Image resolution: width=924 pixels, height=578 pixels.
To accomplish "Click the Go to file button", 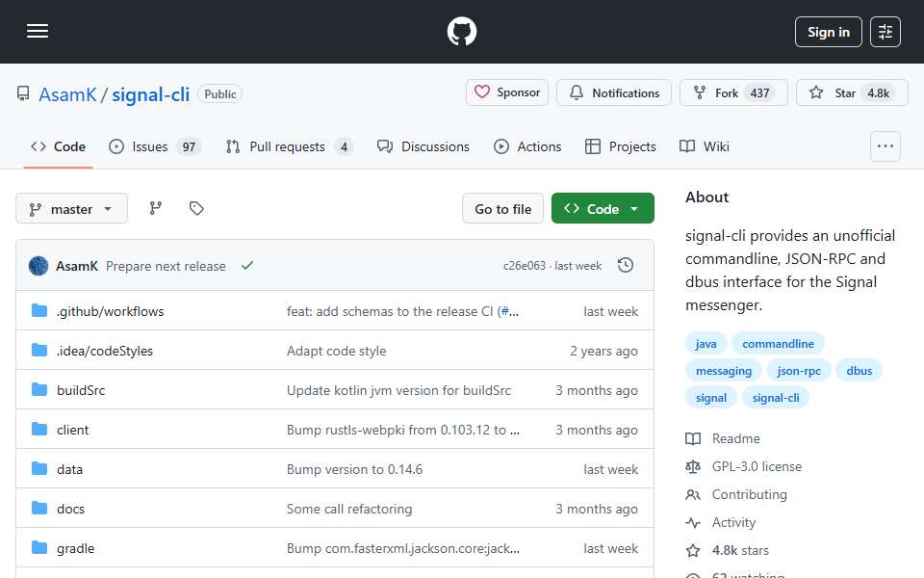I will pos(502,208).
